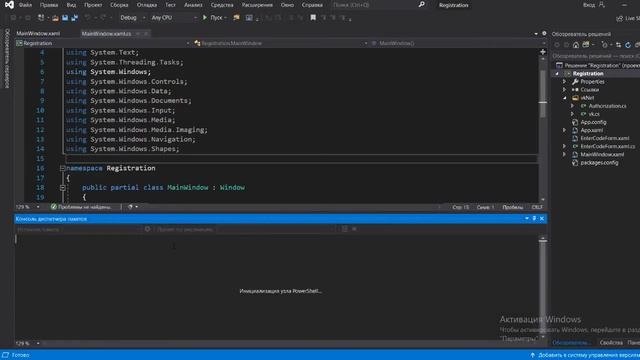Open the Debug configuration dropdown
Viewport: 640px width, 360px height.
132,18
